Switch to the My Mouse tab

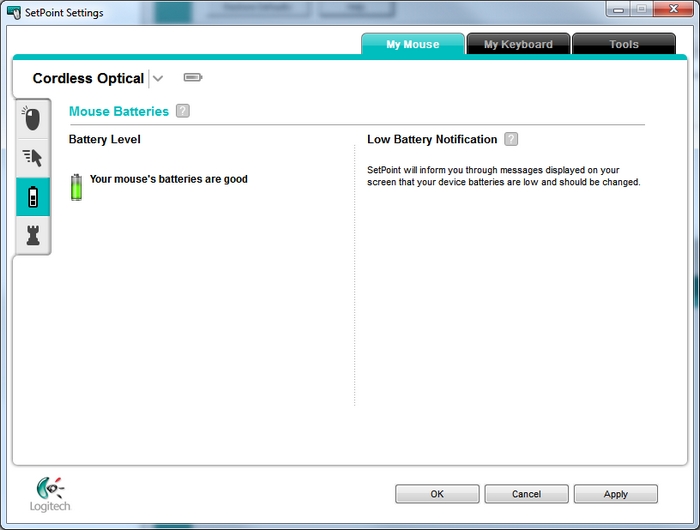[x=412, y=44]
